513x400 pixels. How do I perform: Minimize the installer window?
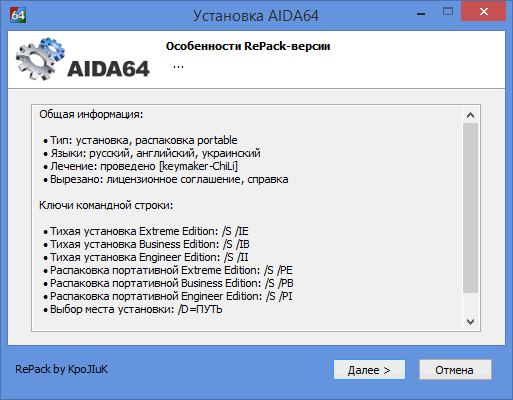421,13
